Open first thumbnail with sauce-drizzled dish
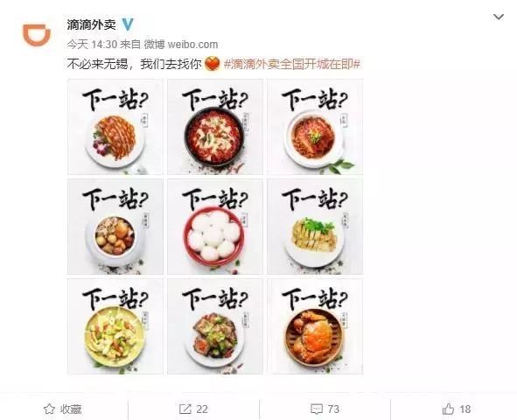The width and height of the screenshot is (517, 420). click(x=115, y=127)
